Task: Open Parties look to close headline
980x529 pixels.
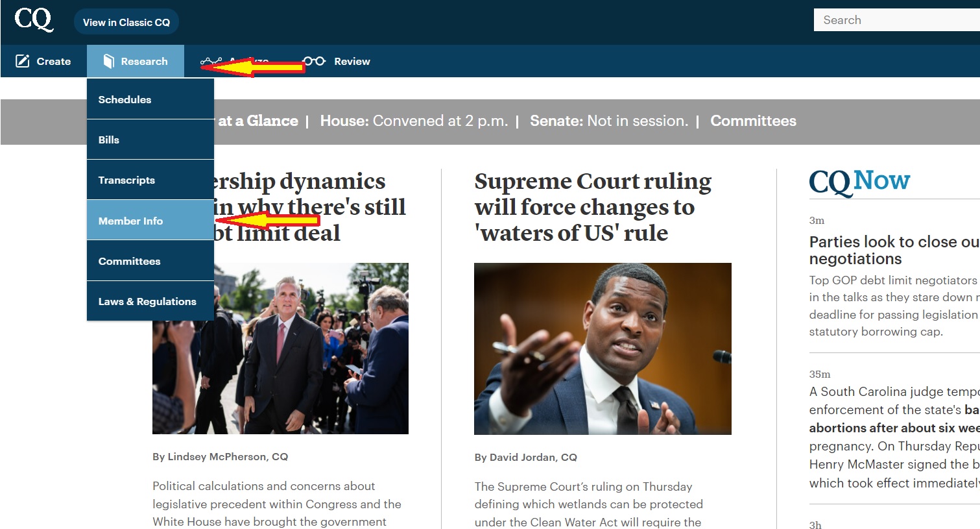Action: [894, 250]
